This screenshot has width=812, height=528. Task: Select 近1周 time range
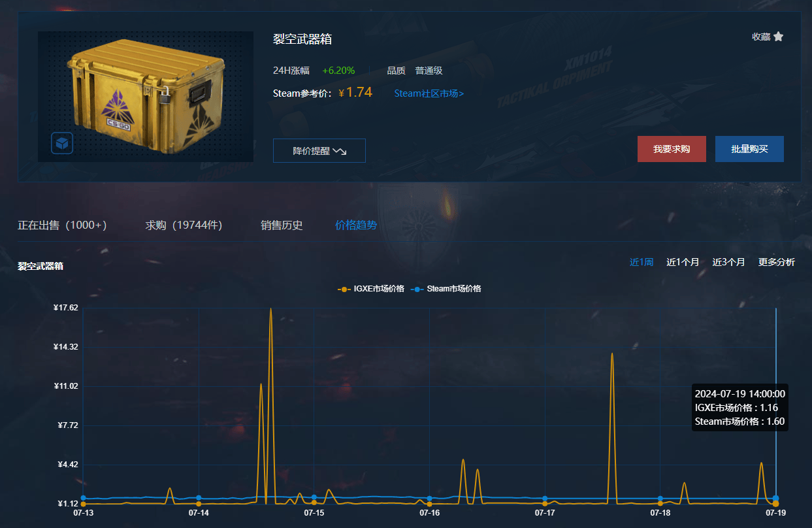(x=641, y=262)
